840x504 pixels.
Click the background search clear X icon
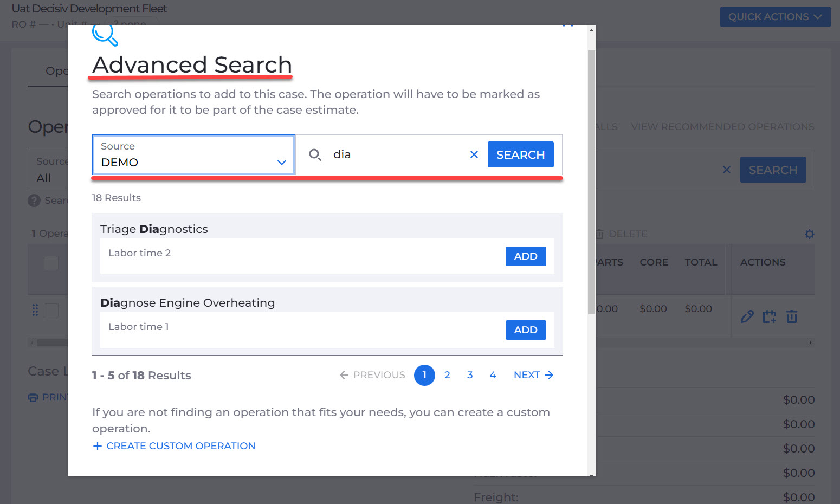pos(727,170)
